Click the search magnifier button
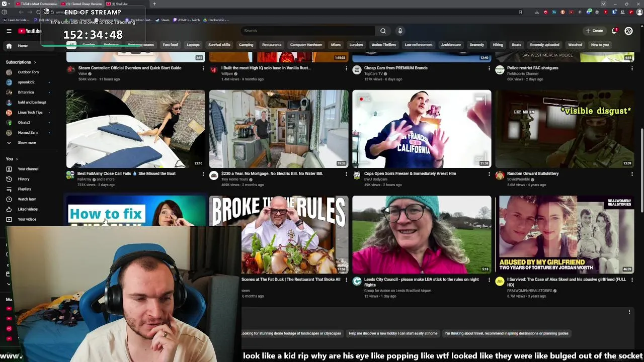644x362 pixels. tap(383, 31)
